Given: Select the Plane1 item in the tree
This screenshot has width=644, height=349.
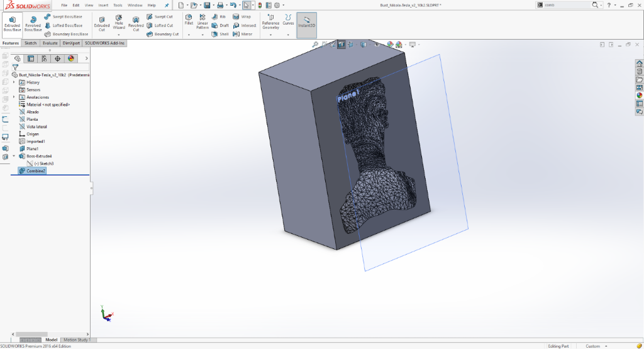Looking at the screenshot, I should [29, 148].
